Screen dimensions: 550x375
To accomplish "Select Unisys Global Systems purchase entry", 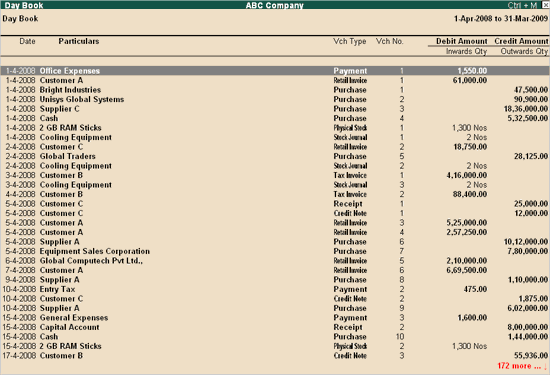I will (275, 99).
